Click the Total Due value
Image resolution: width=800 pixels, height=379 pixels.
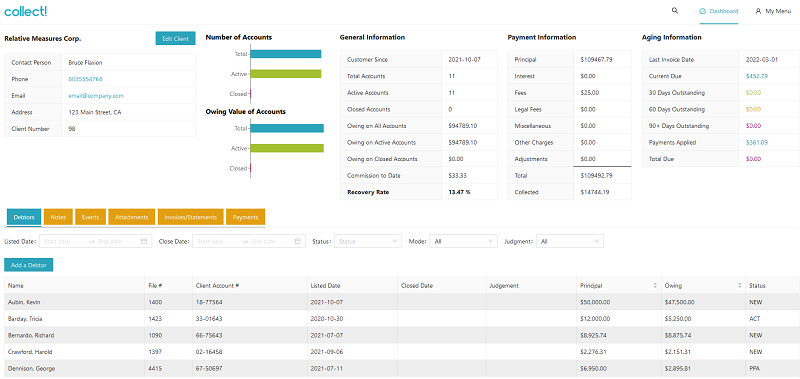pos(753,159)
